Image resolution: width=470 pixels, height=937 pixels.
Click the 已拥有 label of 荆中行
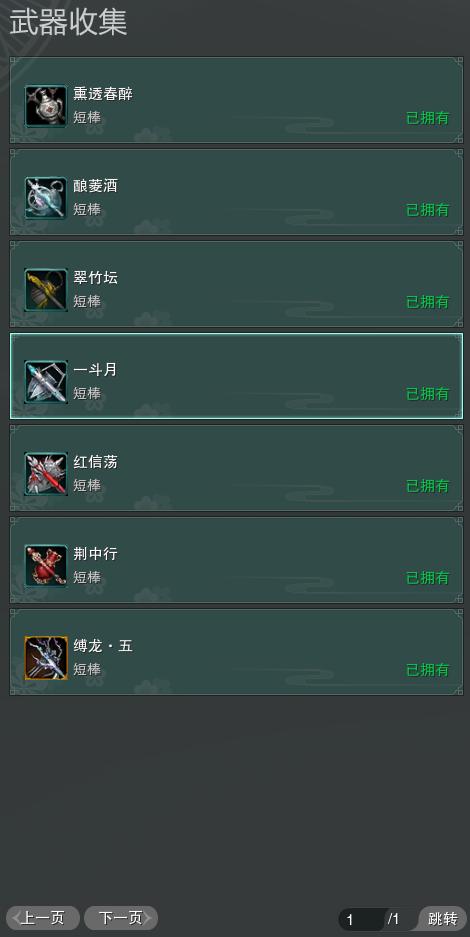(428, 578)
